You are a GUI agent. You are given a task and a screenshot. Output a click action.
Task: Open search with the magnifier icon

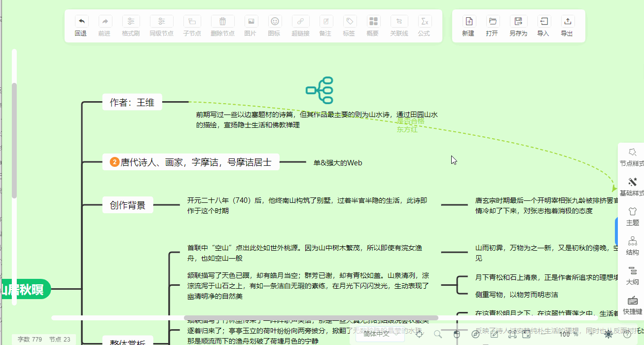[x=437, y=334]
